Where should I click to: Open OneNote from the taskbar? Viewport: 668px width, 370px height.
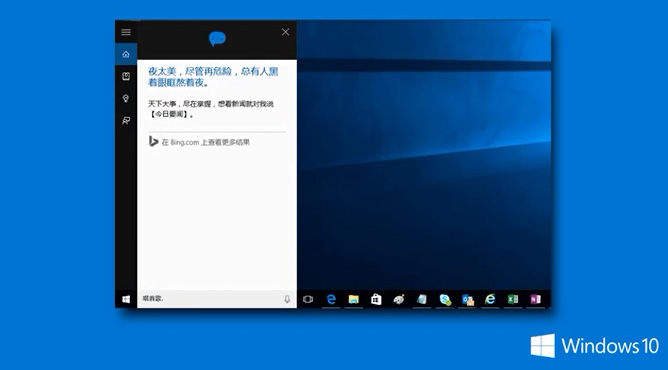(x=536, y=299)
